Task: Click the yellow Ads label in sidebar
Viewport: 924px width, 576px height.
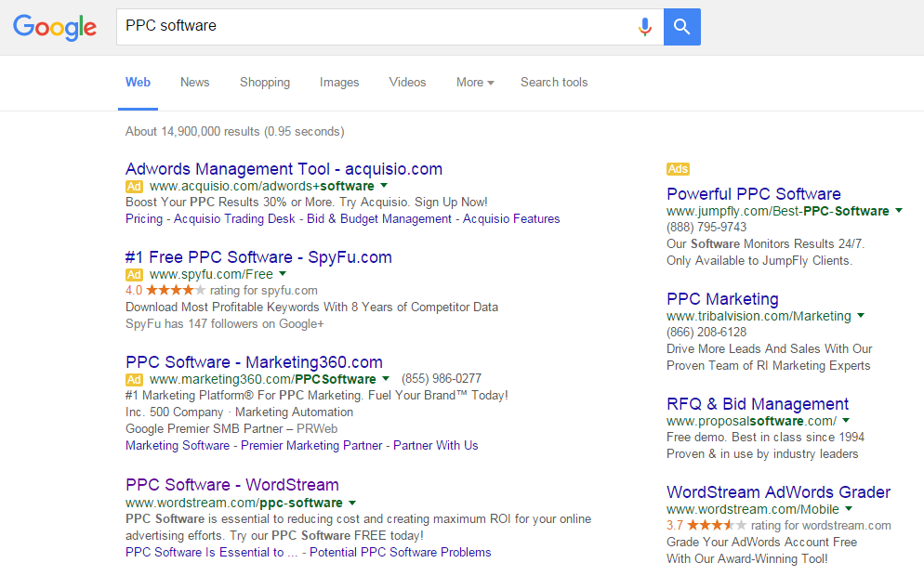Action: (678, 169)
